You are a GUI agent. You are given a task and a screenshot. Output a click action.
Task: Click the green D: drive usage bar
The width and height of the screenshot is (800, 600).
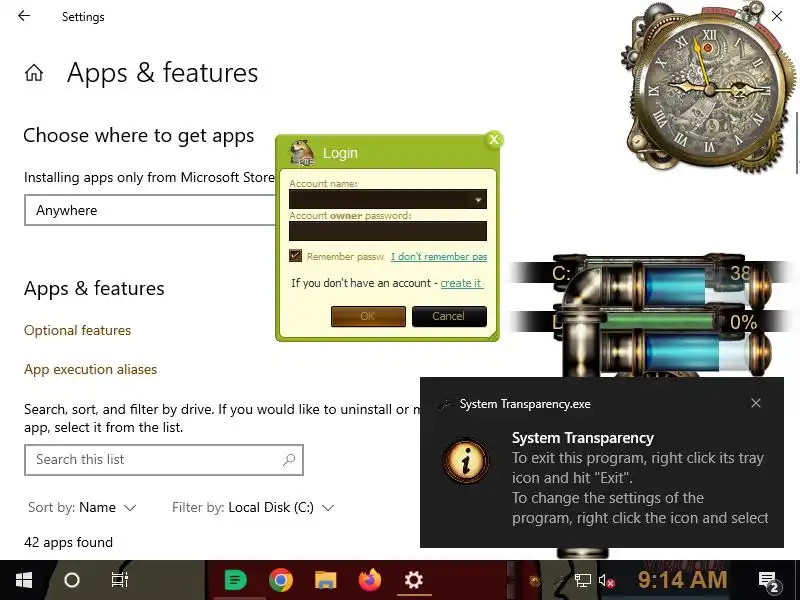(658, 321)
